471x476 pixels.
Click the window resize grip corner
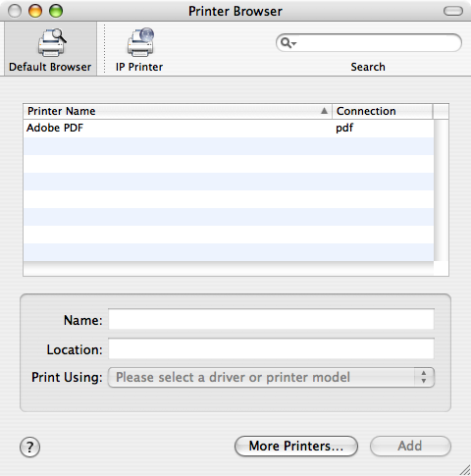coord(464,469)
